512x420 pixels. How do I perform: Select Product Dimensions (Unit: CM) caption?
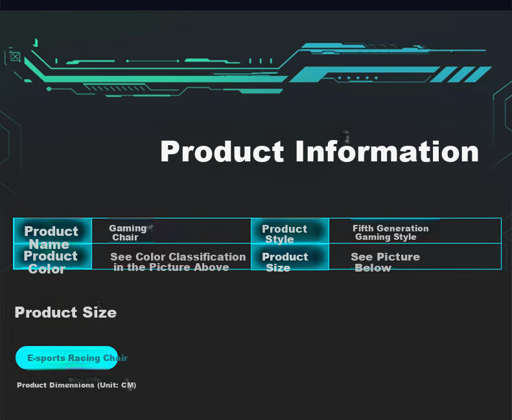[x=76, y=385]
